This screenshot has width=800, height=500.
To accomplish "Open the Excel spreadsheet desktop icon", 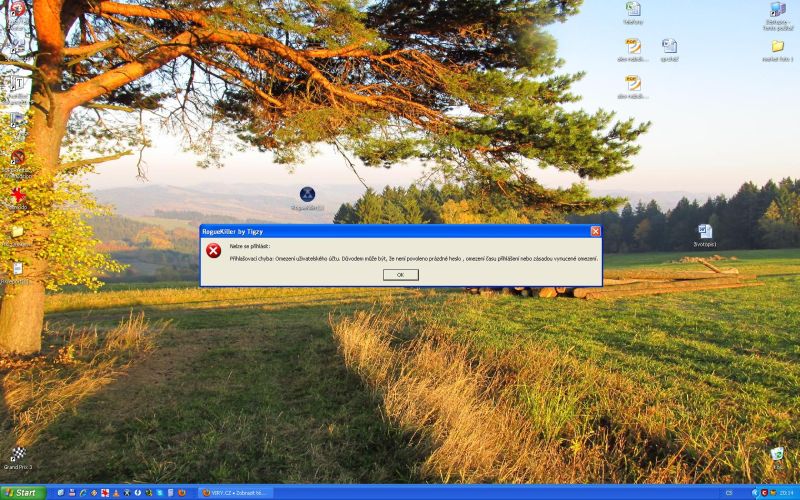I will pyautogui.click(x=633, y=9).
